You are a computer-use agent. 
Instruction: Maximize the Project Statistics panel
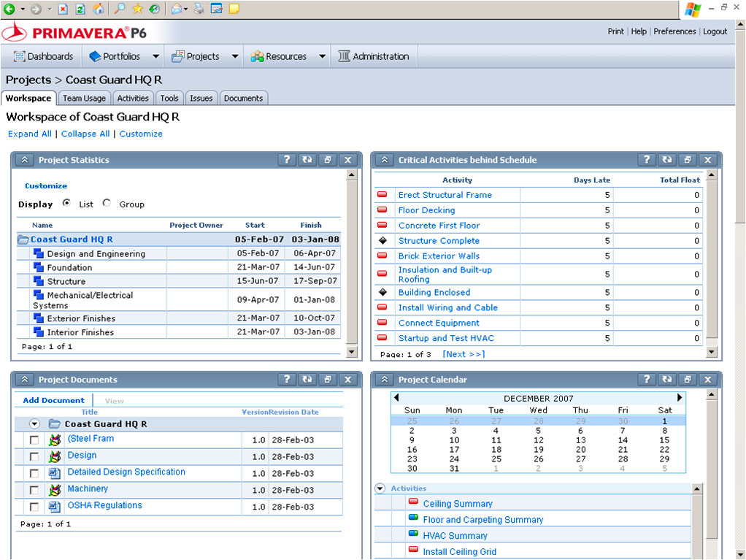pyautogui.click(x=328, y=160)
